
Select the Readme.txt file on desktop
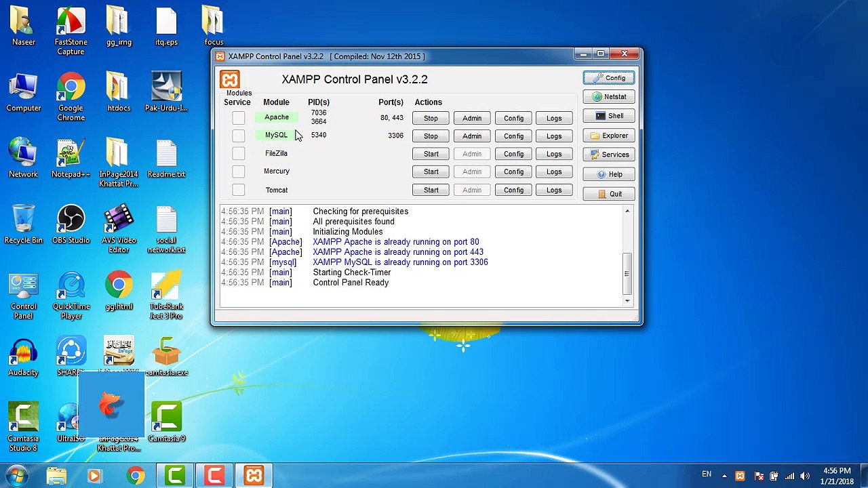click(x=166, y=160)
